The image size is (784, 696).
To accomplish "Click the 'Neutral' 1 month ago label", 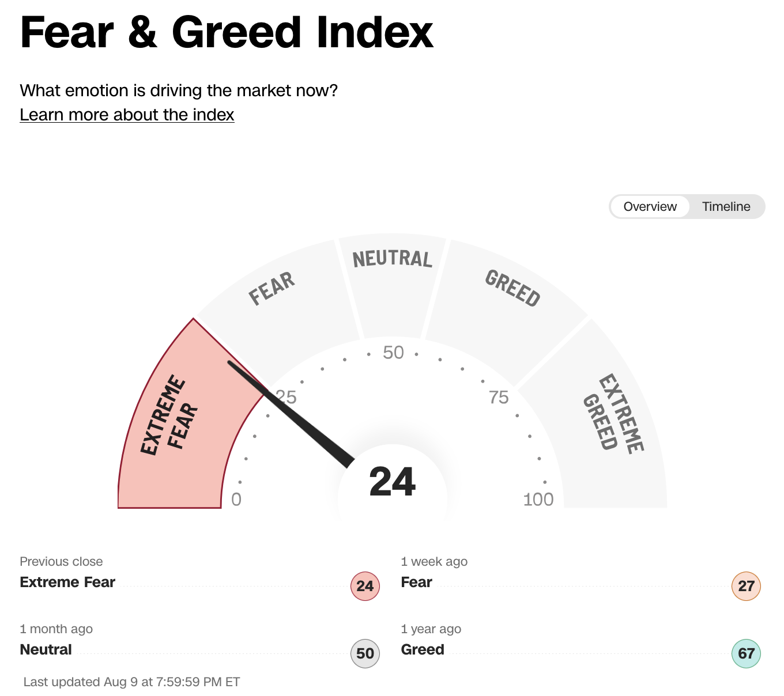I will click(46, 649).
